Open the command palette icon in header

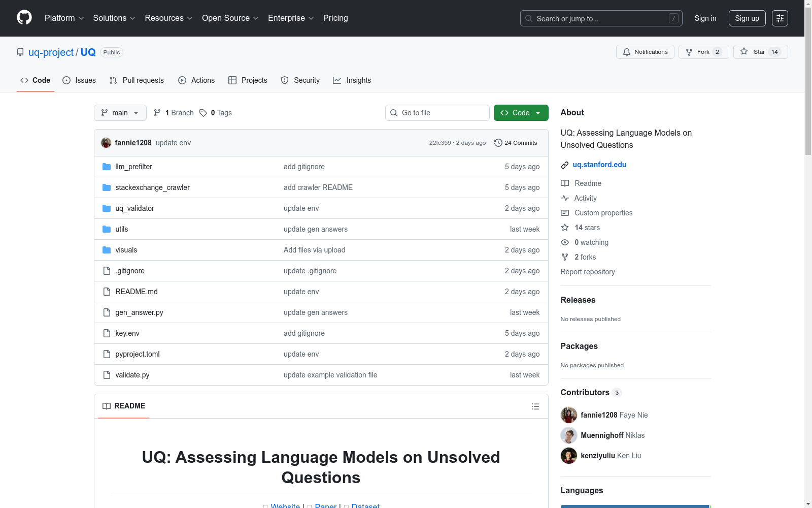[x=780, y=18]
